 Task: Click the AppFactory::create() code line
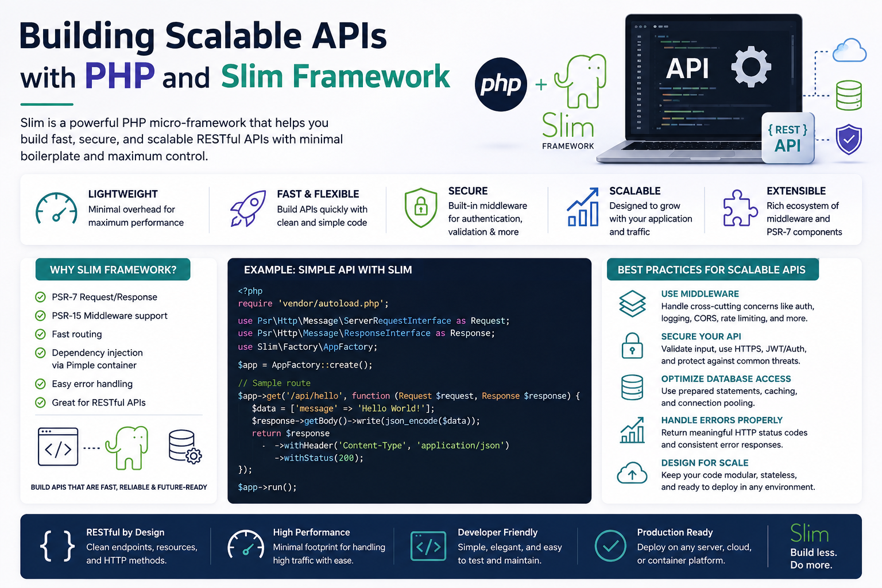(x=305, y=365)
